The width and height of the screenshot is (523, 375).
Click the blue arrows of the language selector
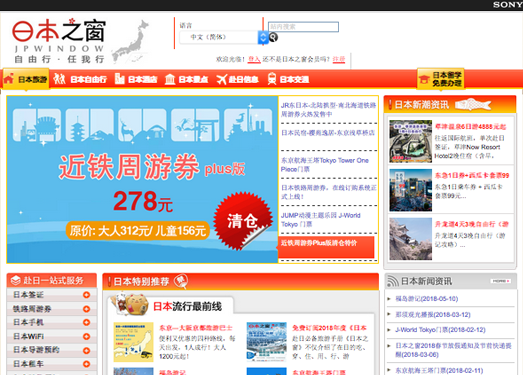click(x=263, y=37)
